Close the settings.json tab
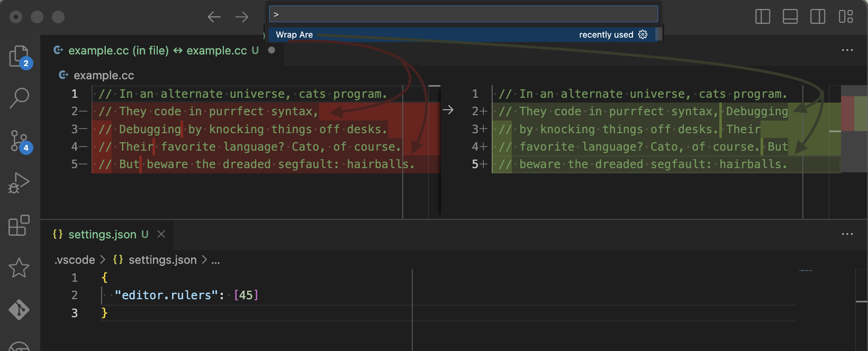 161,234
